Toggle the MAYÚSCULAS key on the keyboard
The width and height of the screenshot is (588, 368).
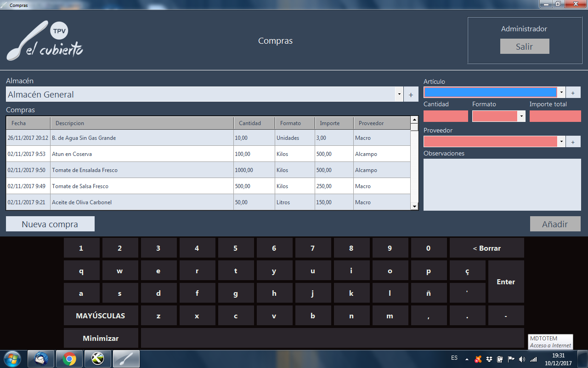100,316
